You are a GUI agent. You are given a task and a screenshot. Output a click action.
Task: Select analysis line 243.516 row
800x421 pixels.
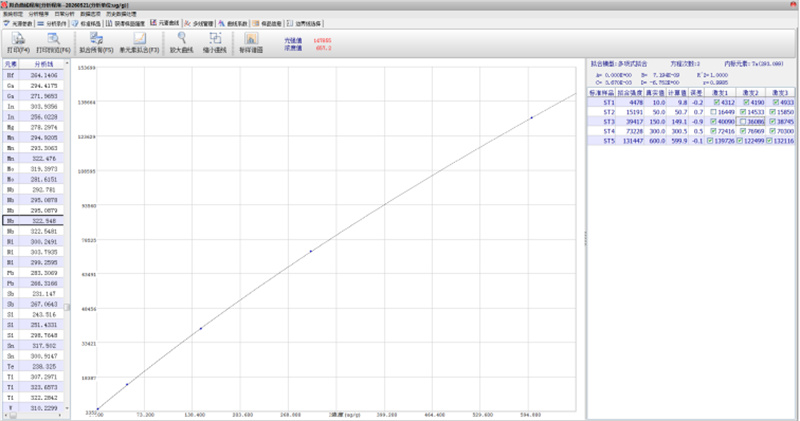(x=33, y=314)
